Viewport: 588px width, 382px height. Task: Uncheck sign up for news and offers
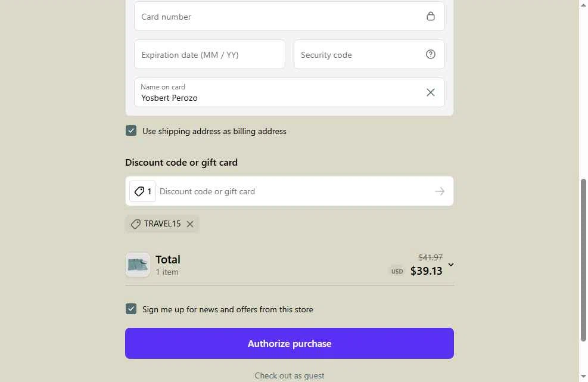click(x=131, y=309)
